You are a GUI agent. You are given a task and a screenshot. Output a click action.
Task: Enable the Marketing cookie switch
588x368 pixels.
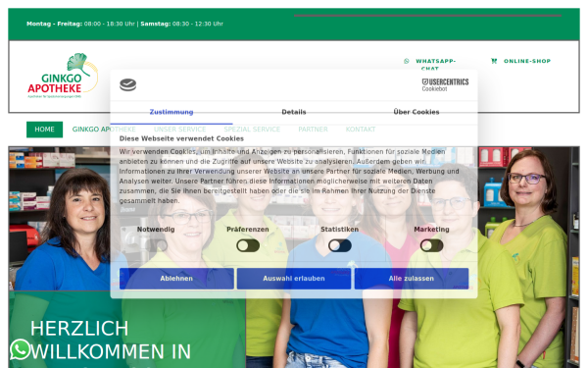pyautogui.click(x=431, y=246)
